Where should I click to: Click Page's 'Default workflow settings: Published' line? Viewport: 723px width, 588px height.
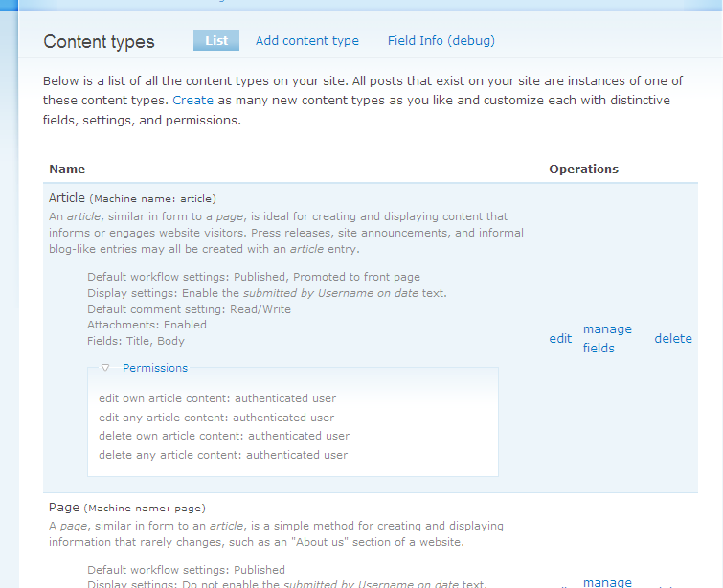pos(187,570)
